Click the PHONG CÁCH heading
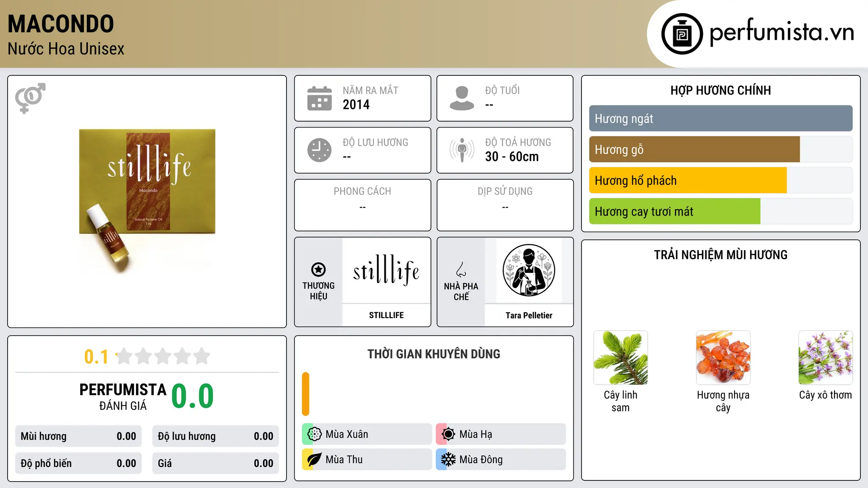This screenshot has height=488, width=868. click(x=362, y=191)
